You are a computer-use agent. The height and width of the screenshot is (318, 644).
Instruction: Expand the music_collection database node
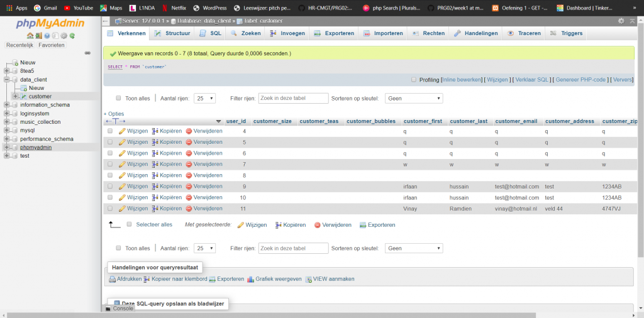6,122
